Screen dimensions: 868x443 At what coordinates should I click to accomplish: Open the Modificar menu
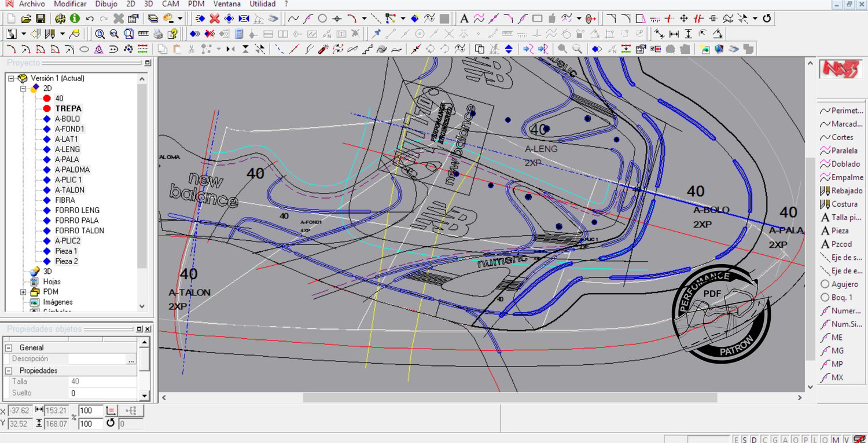point(70,4)
